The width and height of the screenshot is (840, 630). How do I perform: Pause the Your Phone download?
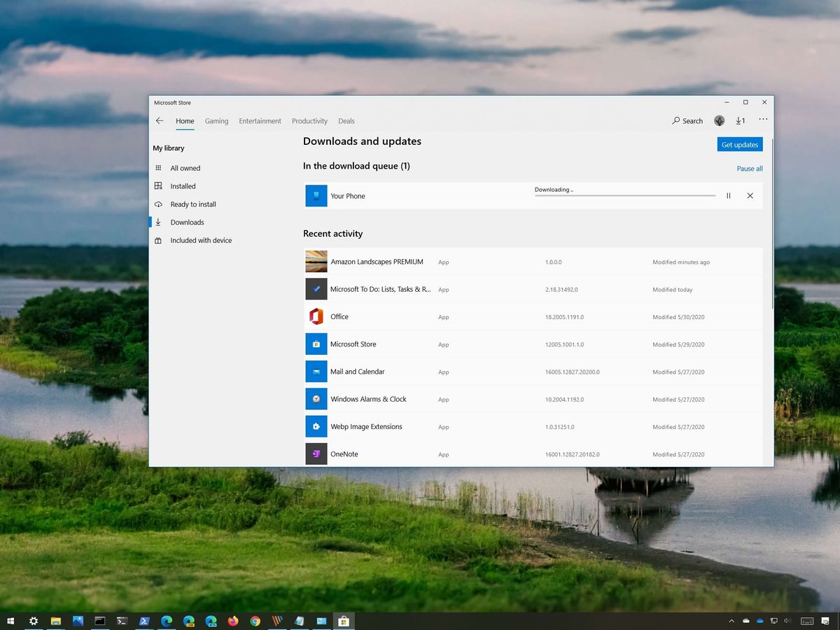click(728, 195)
